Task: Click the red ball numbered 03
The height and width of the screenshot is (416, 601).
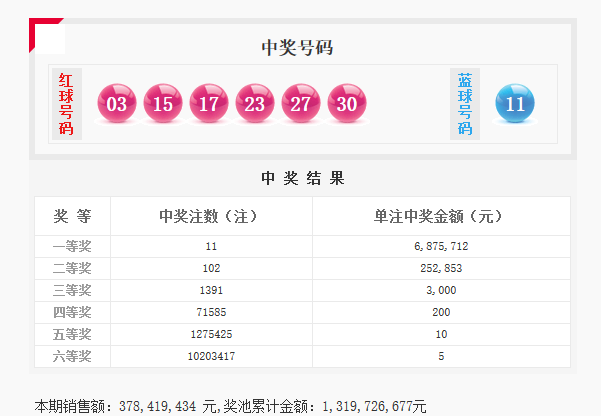Action: point(117,104)
